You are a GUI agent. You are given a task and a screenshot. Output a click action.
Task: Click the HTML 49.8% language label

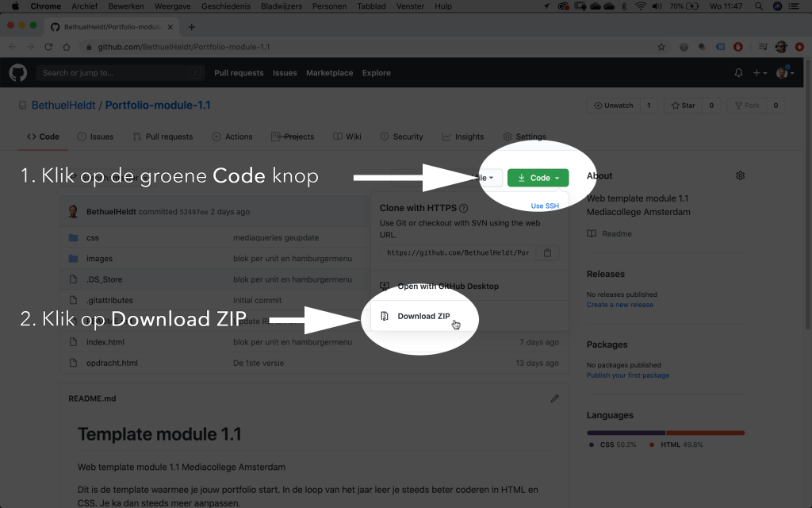pos(676,444)
